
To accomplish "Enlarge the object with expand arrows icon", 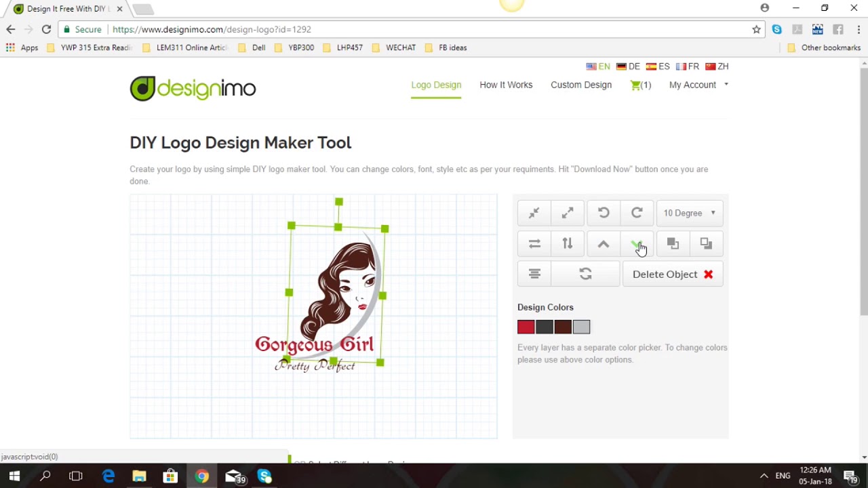I will click(x=568, y=213).
